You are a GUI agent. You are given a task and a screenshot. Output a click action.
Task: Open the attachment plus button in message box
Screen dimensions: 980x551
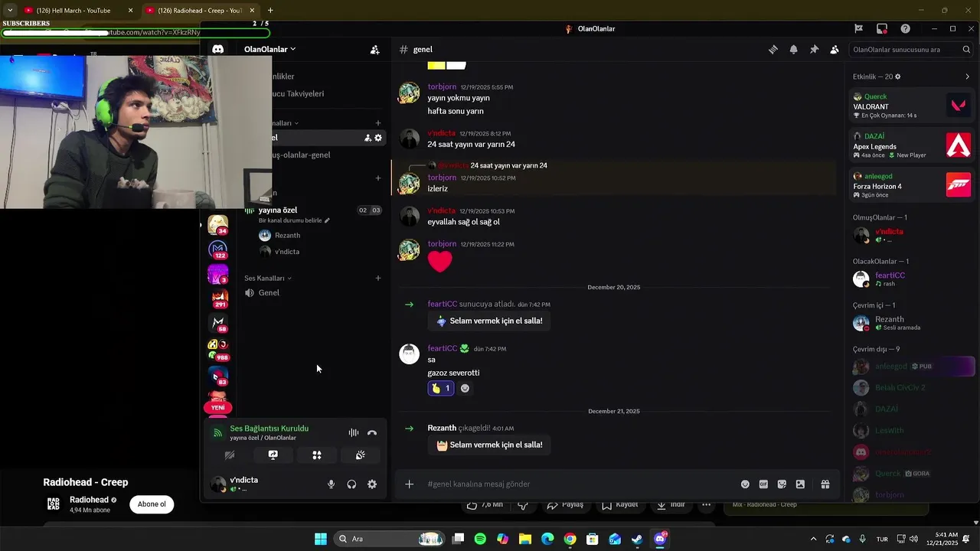coord(410,484)
